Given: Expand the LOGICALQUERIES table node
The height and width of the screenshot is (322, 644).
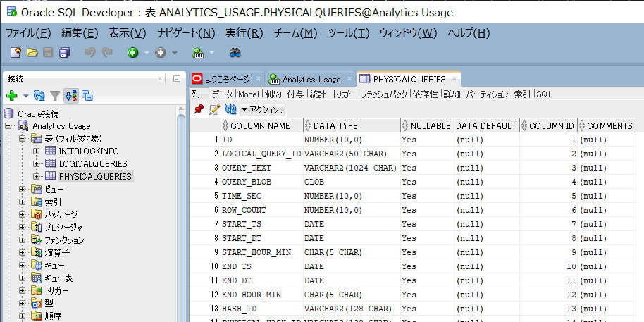Looking at the screenshot, I should coord(37,164).
